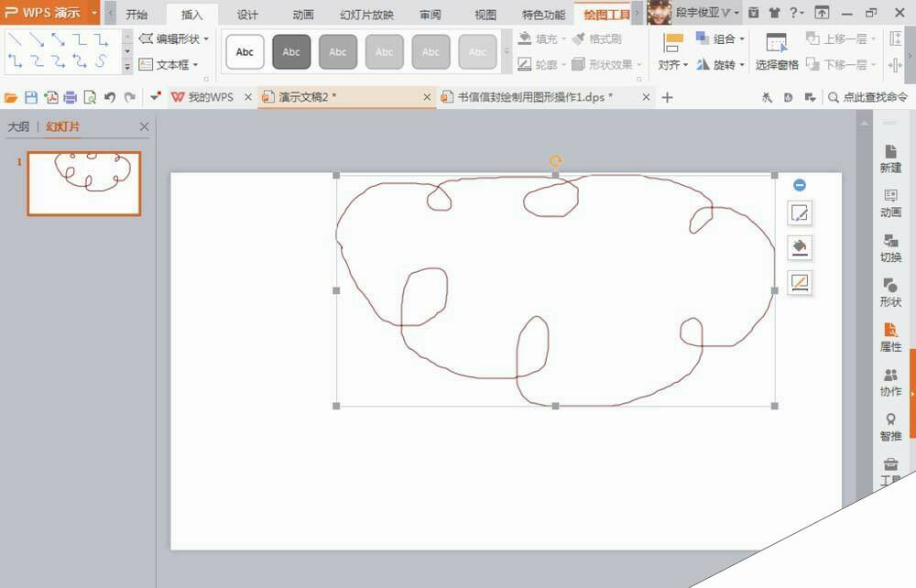Open the 属性 properties sidebar icon
Viewport: 916px width, 588px height.
[890, 337]
